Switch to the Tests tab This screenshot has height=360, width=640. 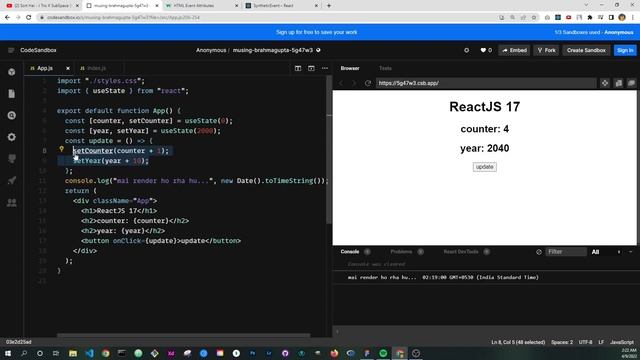pos(385,68)
